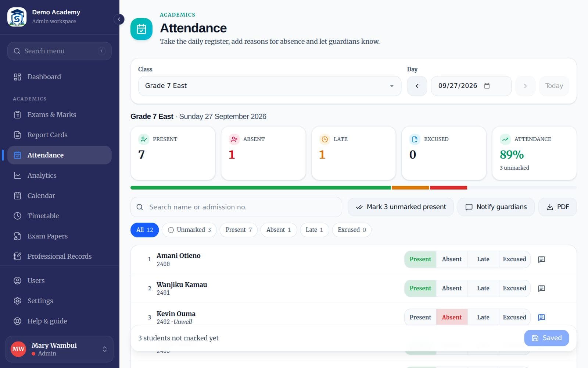Open Users in sidebar
Image resolution: width=588 pixels, height=368 pixels.
[60, 281]
